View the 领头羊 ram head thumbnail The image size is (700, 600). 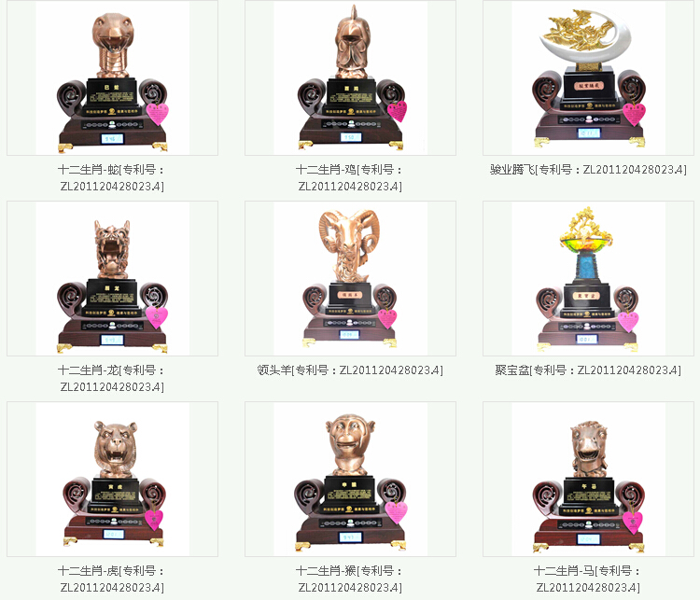(x=350, y=278)
